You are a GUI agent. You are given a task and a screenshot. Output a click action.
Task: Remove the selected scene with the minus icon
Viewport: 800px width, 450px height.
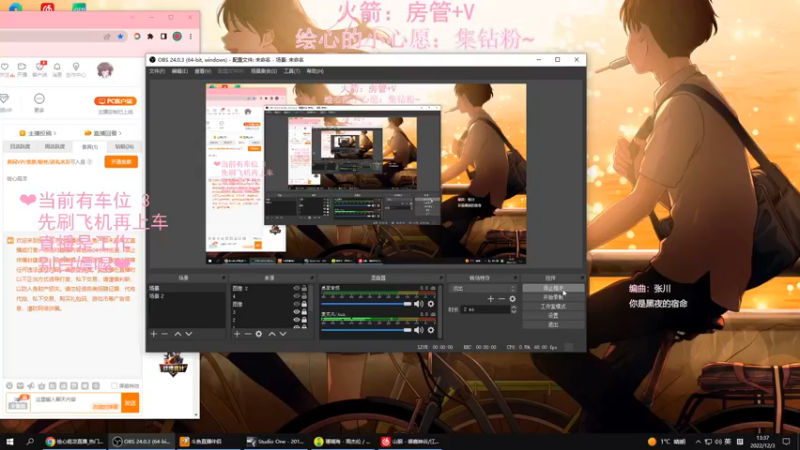[x=164, y=334]
